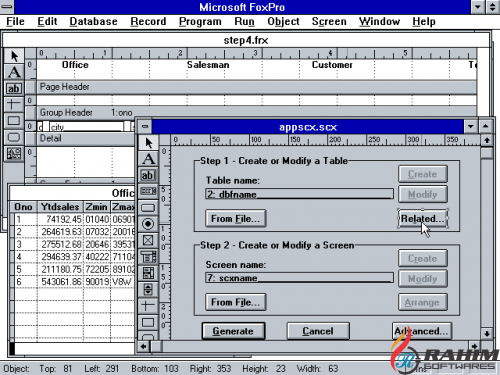500x375 pixels.
Task: Click the appscx.scx vertical scrollbar down arrow
Action: (487, 333)
